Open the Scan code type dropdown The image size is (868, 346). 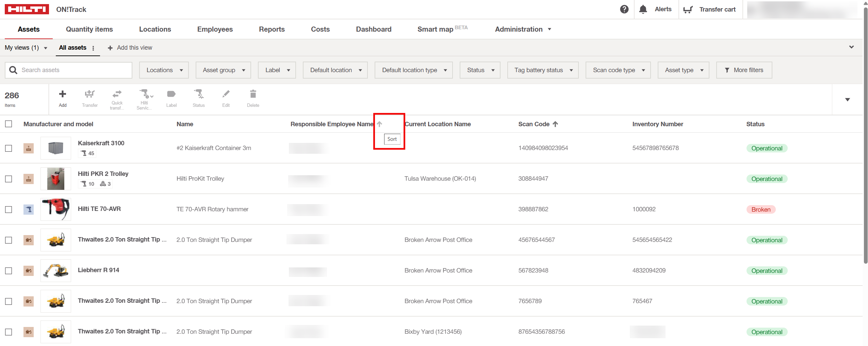(618, 70)
